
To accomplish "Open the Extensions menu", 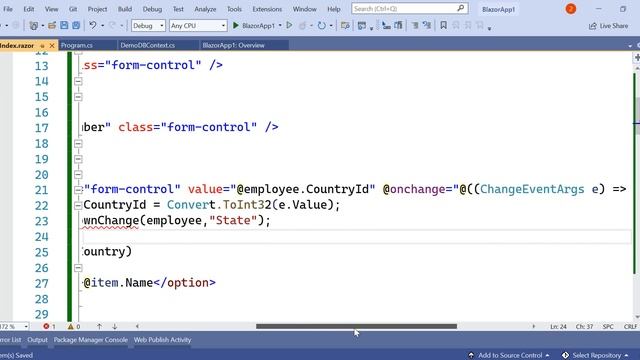I will (x=267, y=9).
